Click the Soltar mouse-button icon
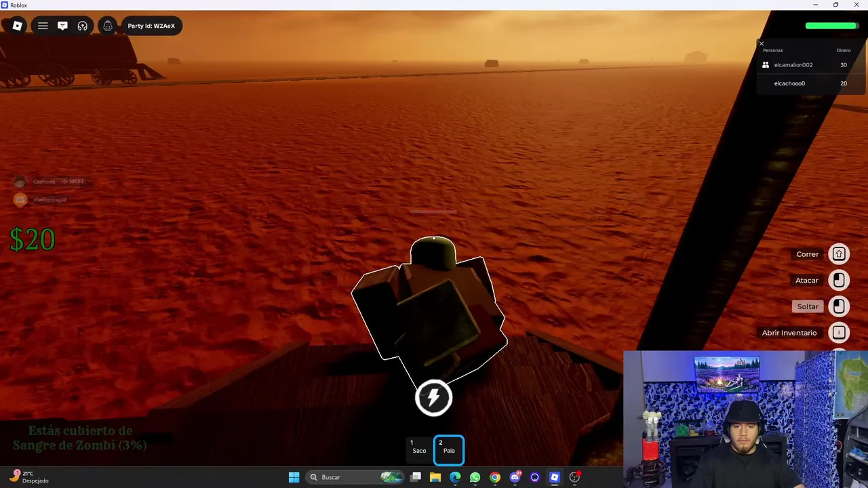This screenshot has height=488, width=868. click(x=839, y=306)
